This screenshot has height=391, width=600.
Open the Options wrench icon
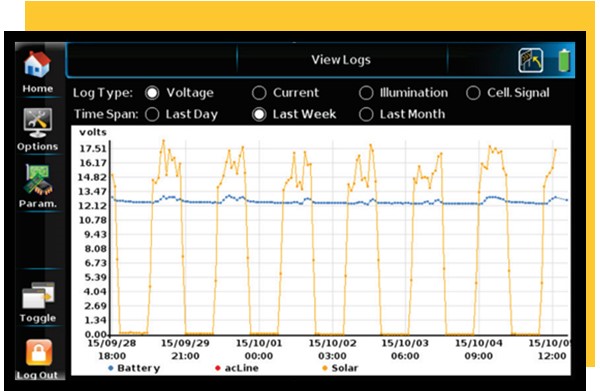(x=37, y=123)
